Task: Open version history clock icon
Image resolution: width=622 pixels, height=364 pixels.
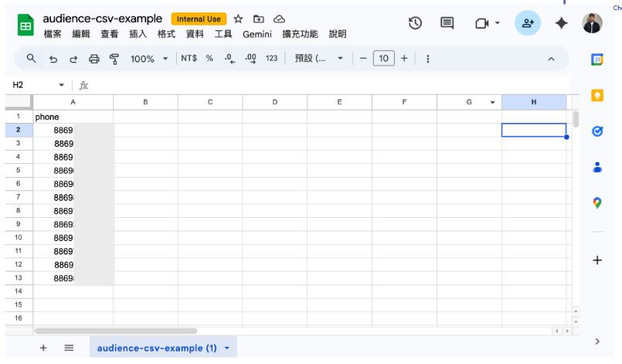Action: [x=415, y=23]
